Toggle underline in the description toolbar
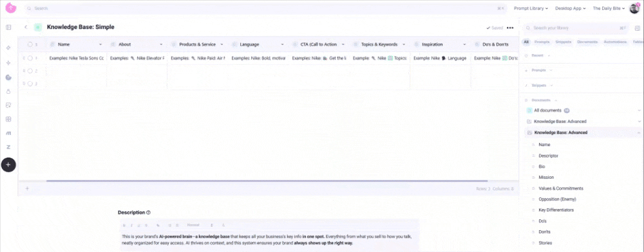This screenshot has height=252, width=644. click(x=139, y=226)
